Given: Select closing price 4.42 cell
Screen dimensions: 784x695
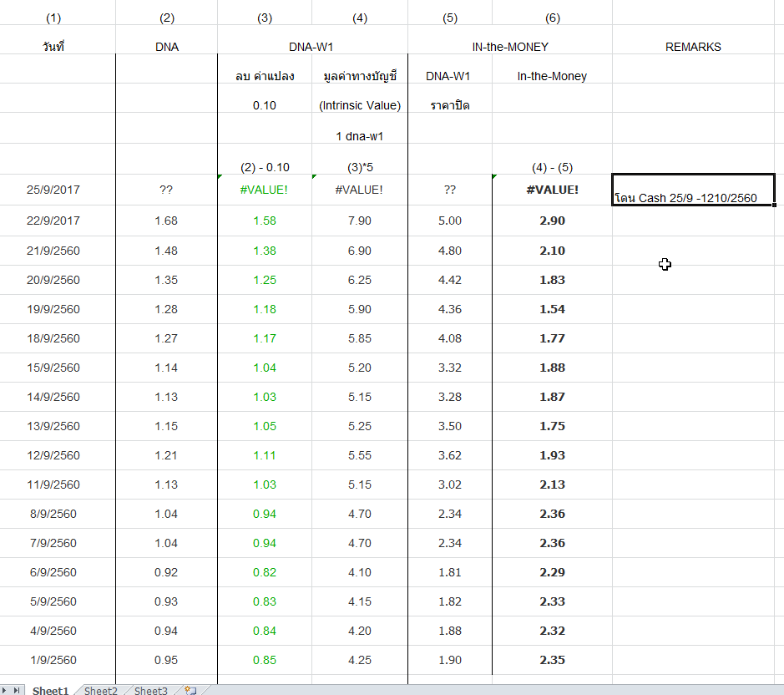Looking at the screenshot, I should pos(450,280).
